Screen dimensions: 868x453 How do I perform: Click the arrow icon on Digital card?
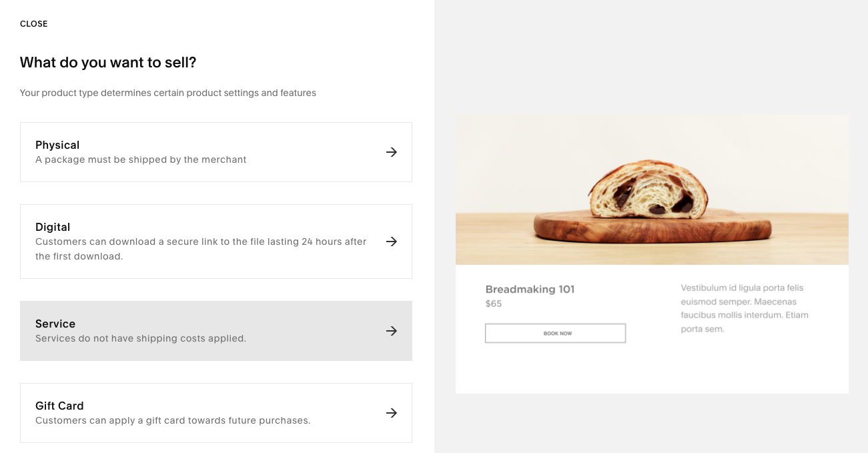tap(392, 242)
